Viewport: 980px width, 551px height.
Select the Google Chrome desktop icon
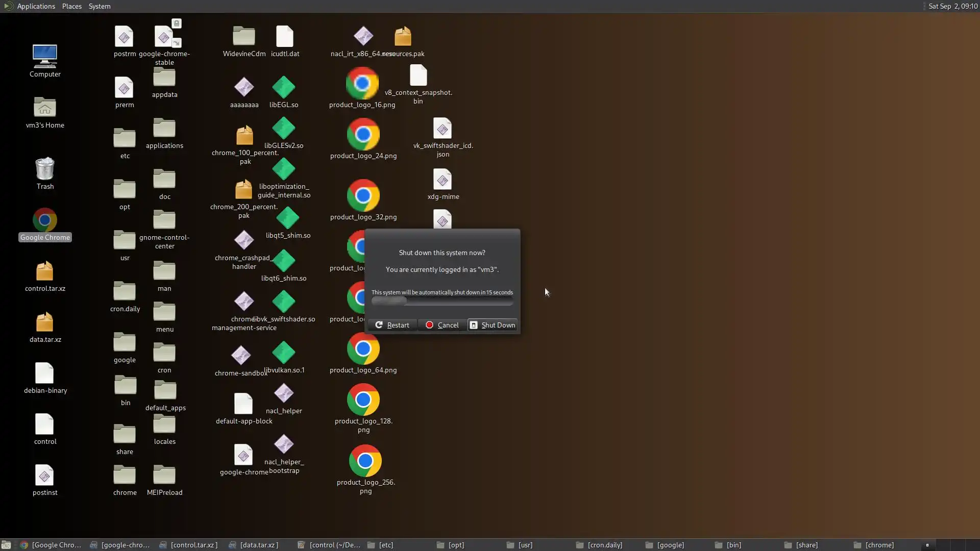click(45, 221)
